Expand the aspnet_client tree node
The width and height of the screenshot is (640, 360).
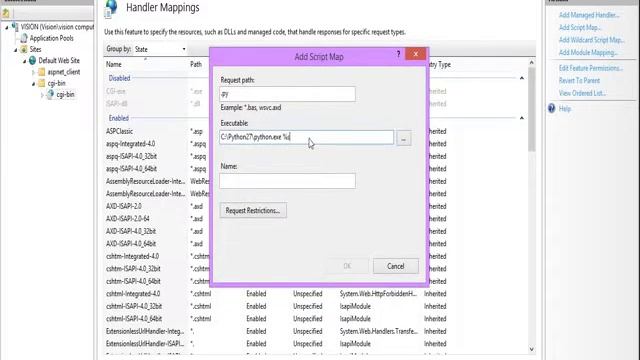(33, 72)
